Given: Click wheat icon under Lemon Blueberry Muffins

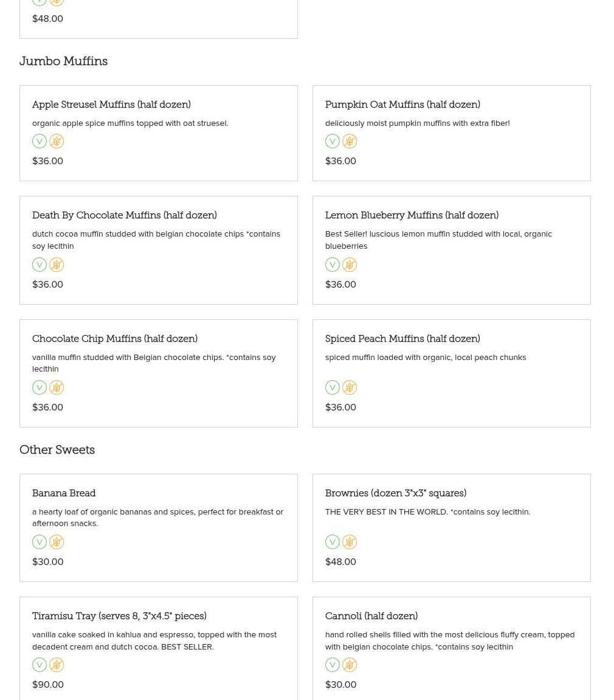Looking at the screenshot, I should 350,265.
